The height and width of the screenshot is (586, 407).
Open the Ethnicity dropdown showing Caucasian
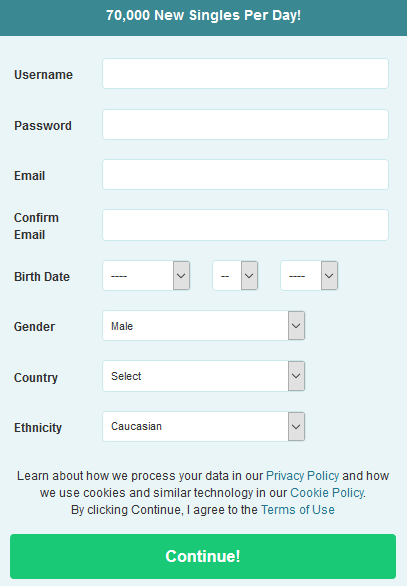click(x=204, y=426)
